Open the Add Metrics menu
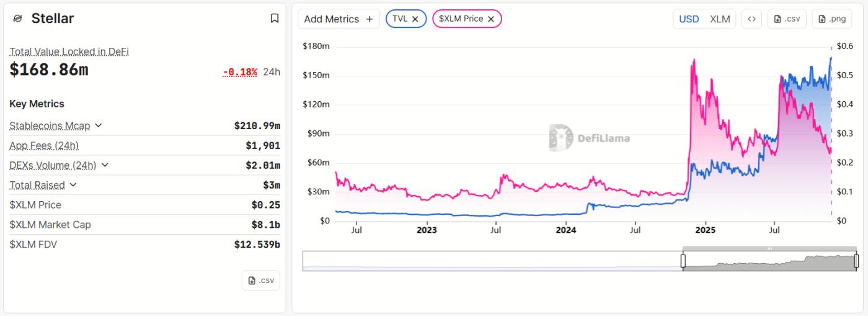Screen dimensions: 868x316 pyautogui.click(x=332, y=19)
